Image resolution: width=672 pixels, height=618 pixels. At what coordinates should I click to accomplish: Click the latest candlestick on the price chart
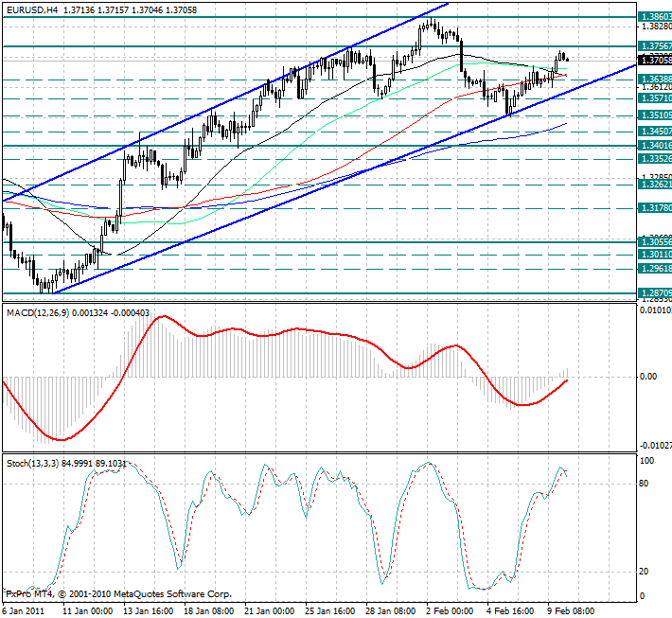click(x=567, y=59)
